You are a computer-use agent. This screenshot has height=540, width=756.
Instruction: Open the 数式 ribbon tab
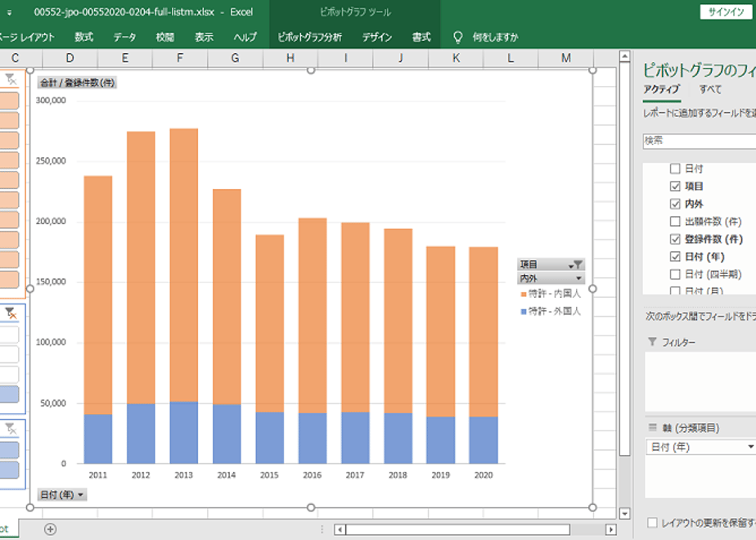[x=84, y=37]
